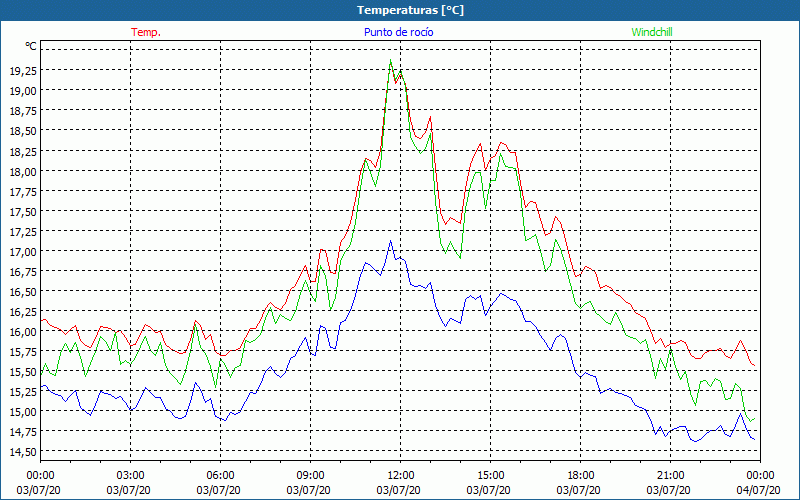
Task: Click the 16,75 y-axis value
Action: point(23,271)
